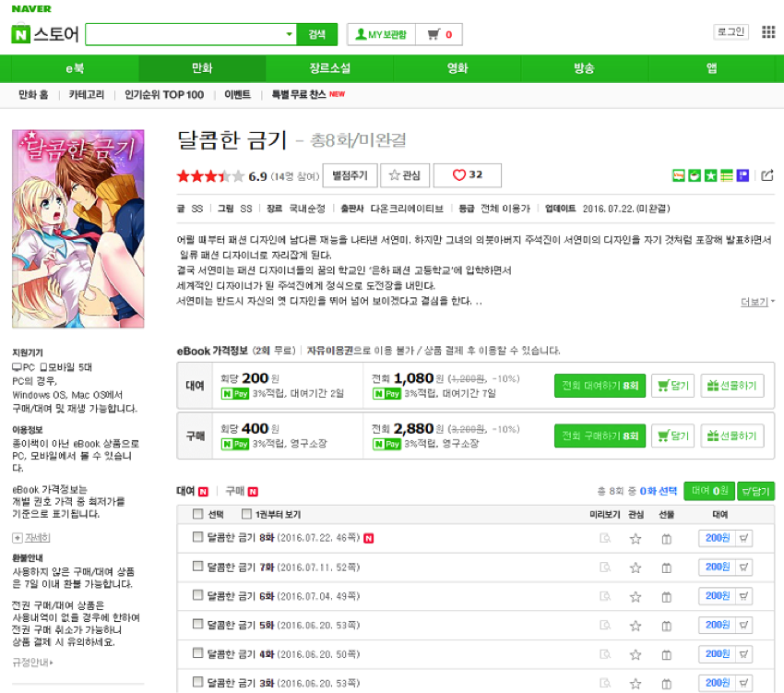Open the search box dropdown arrow
The width and height of the screenshot is (784, 693).
[288, 35]
